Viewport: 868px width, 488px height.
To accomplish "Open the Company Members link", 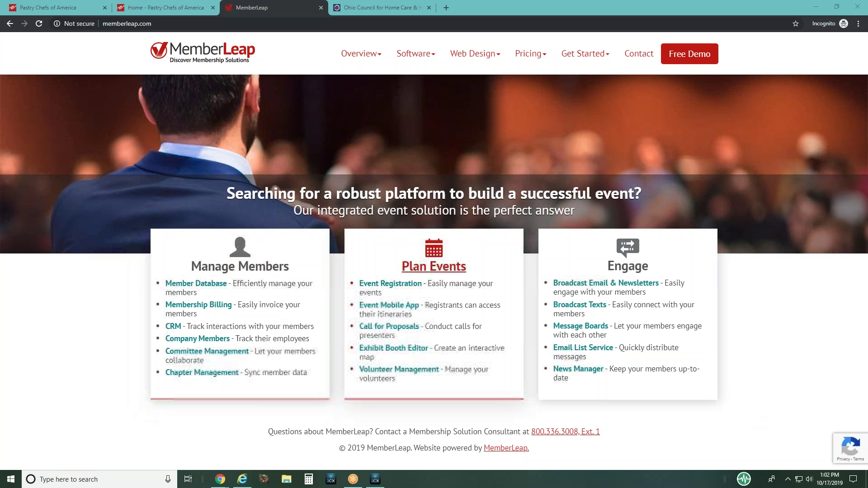I will pos(198,338).
